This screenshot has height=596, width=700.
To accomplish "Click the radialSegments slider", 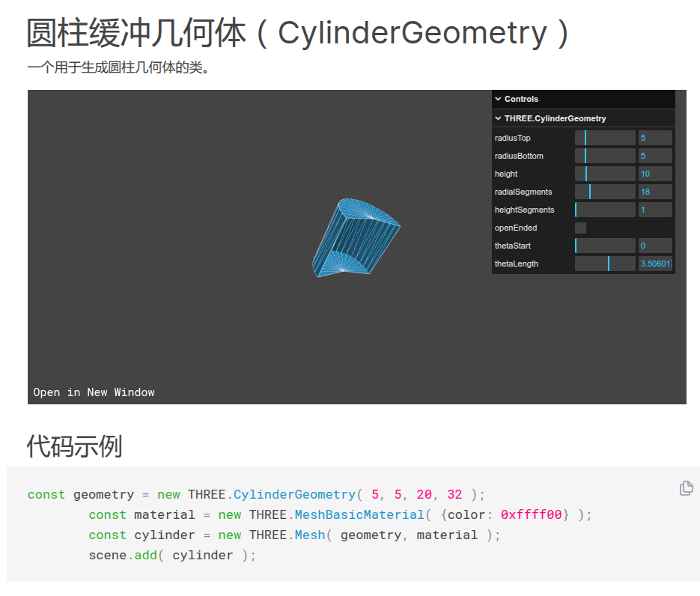I will (605, 192).
